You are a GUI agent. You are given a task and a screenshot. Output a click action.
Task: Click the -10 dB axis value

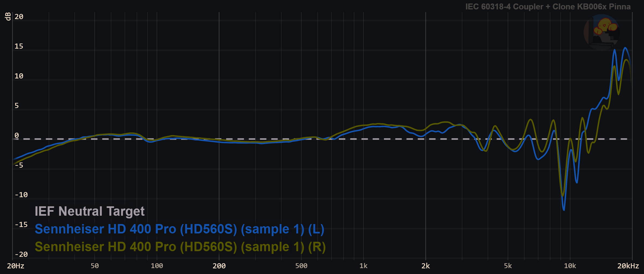click(x=21, y=195)
